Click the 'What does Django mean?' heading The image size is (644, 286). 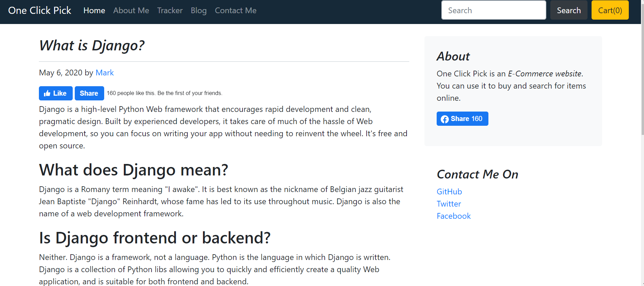tap(134, 170)
